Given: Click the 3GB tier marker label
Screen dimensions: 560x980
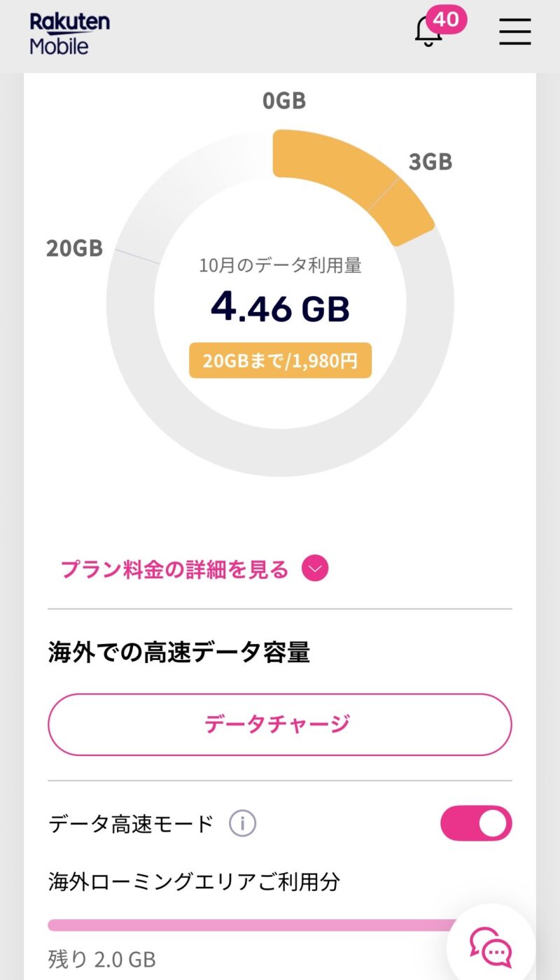Looking at the screenshot, I should [x=430, y=162].
